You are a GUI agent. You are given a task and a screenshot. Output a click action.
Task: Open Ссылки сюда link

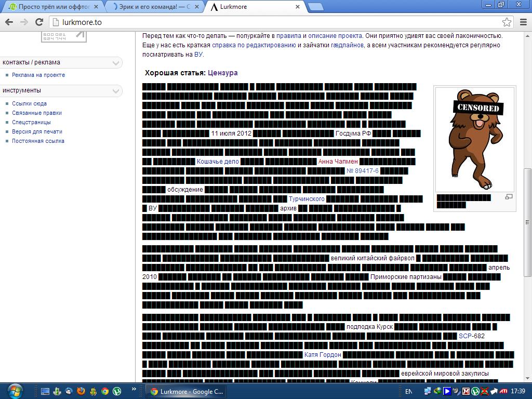29,103
